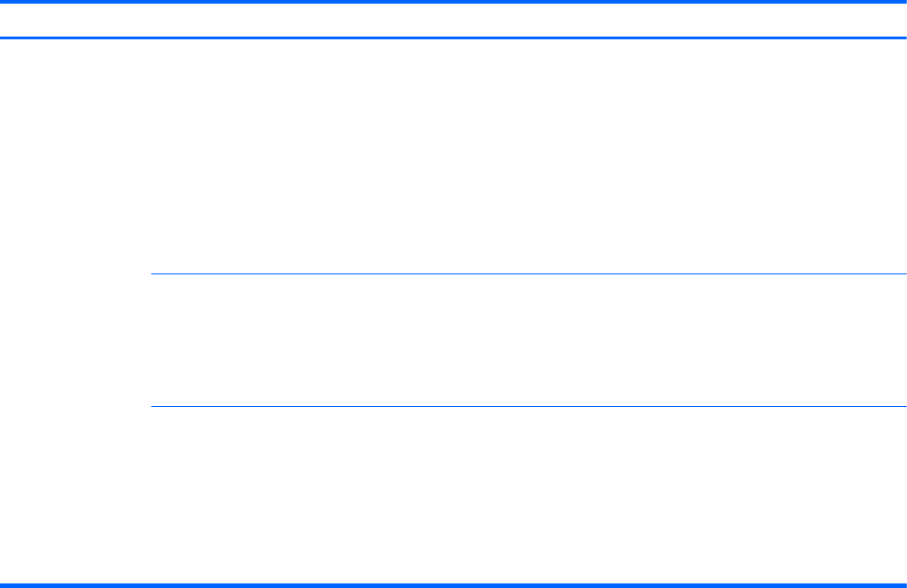This screenshot has height=588, width=907.
Task: Click the left end of the top blue line
Action: [x=4, y=2]
